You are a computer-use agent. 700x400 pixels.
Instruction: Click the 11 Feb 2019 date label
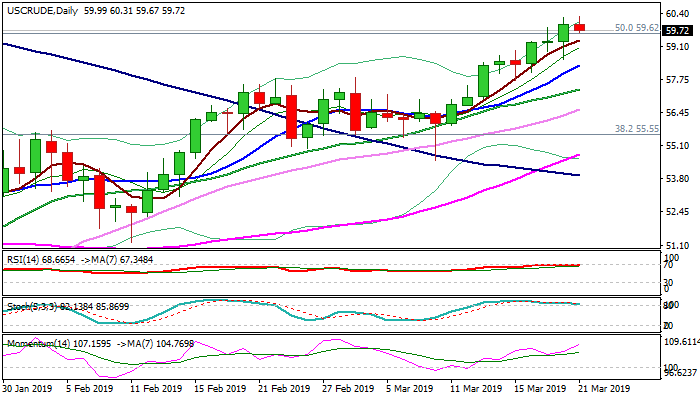pos(156,388)
